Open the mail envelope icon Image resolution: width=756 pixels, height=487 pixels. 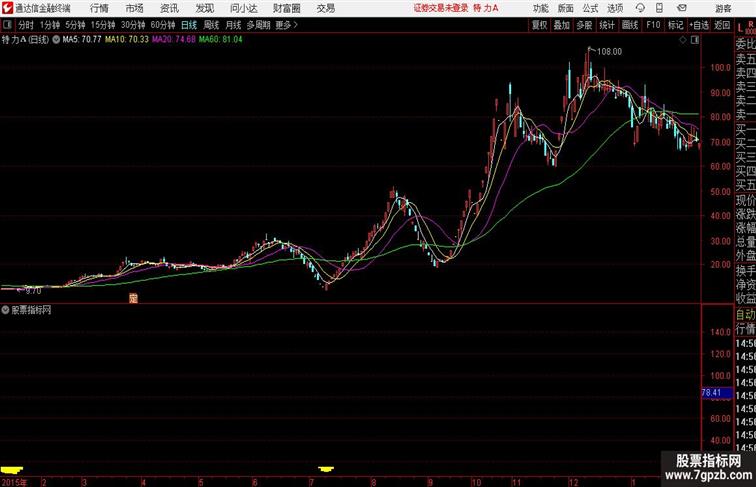[682, 8]
